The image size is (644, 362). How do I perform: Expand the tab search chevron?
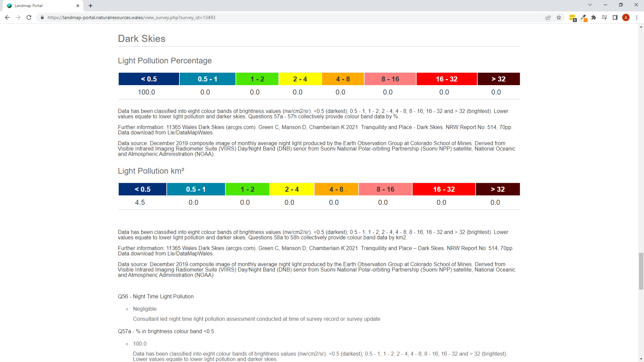tap(590, 5)
